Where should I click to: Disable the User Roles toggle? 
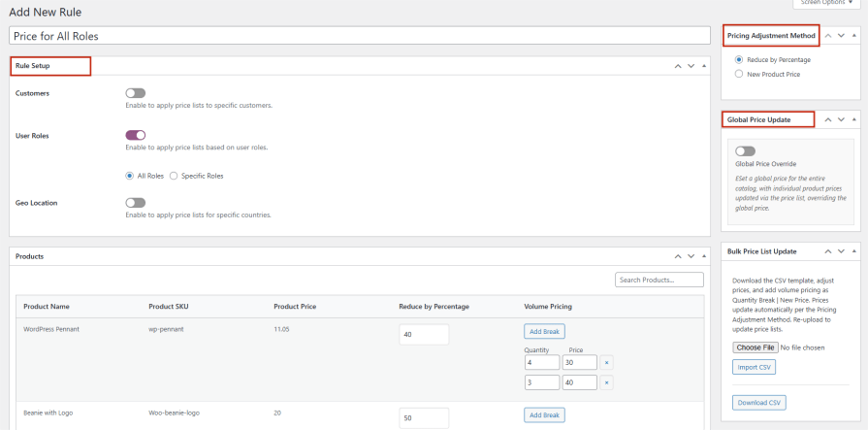pos(135,136)
